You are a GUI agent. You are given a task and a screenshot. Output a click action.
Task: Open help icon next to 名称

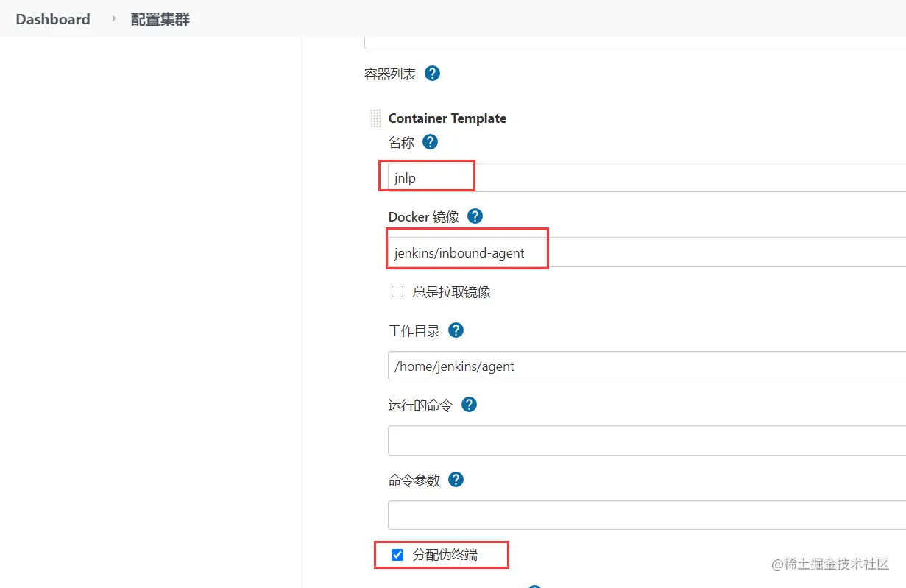point(431,142)
